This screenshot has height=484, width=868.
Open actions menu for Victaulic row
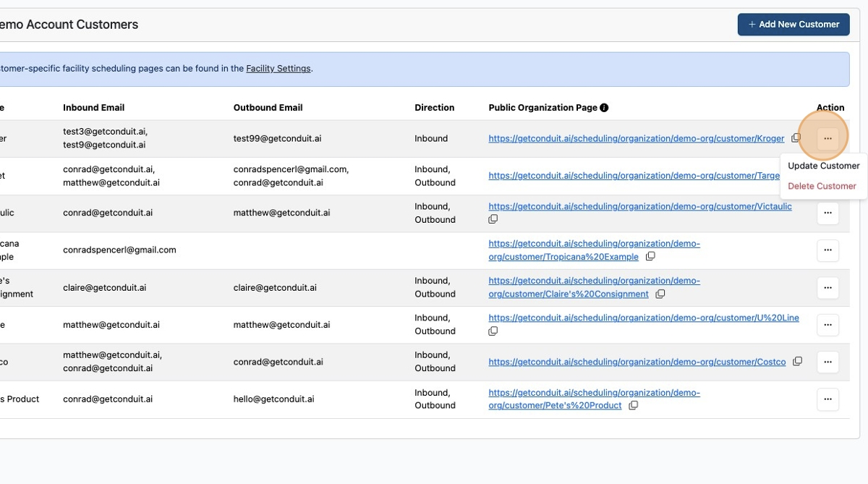(827, 213)
